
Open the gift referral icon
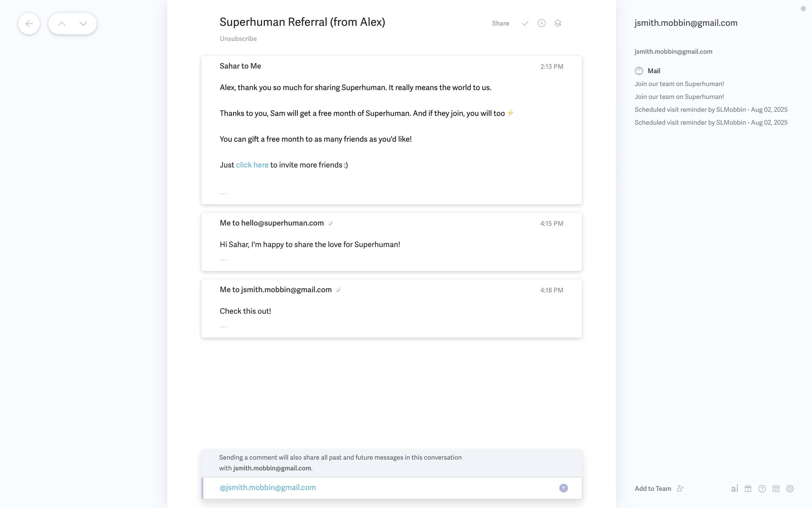pyautogui.click(x=748, y=489)
